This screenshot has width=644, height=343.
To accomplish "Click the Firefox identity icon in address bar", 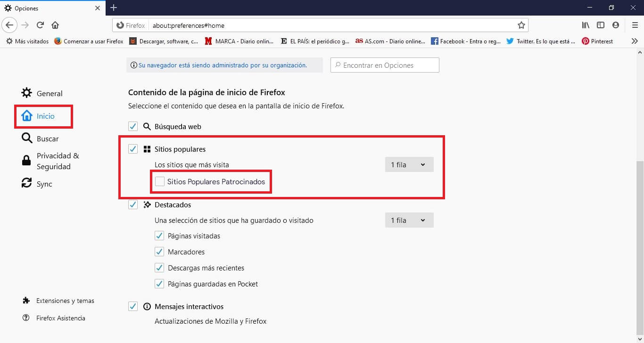I will (131, 25).
